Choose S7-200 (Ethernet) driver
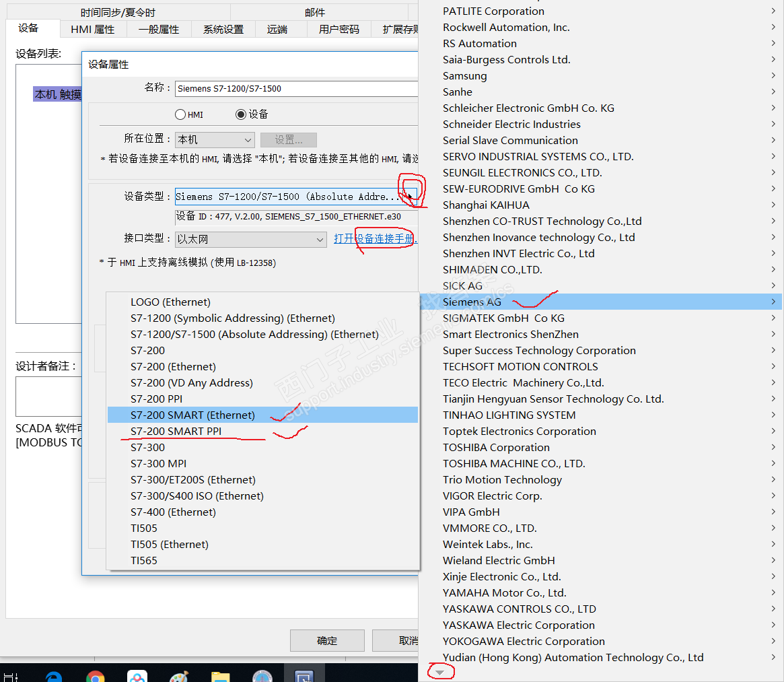Image resolution: width=784 pixels, height=682 pixels. pyautogui.click(x=263, y=366)
